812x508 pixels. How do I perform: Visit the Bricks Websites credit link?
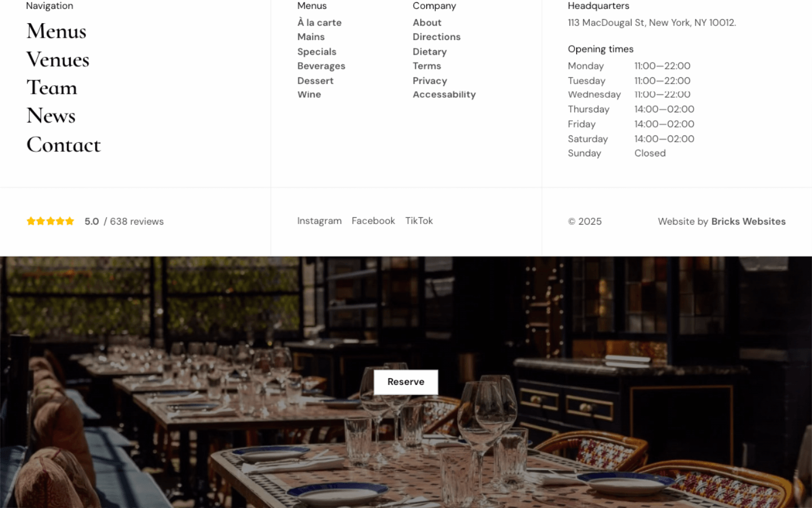(748, 221)
